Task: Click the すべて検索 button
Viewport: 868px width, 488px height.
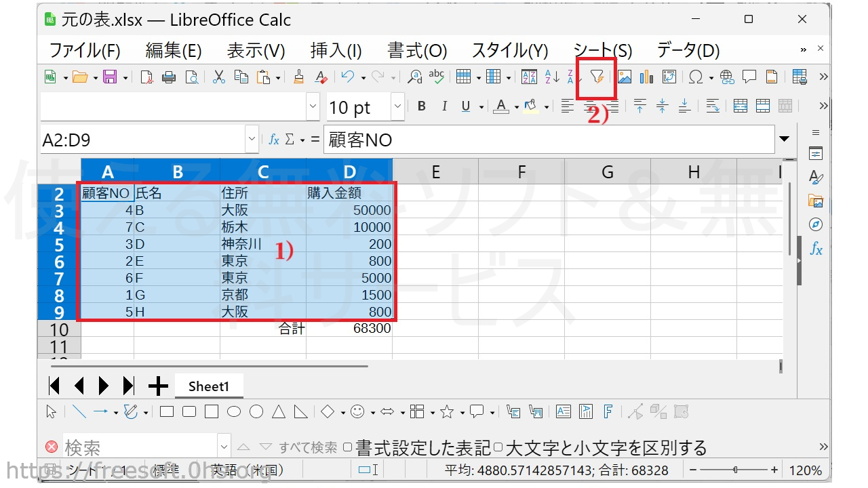Action: 308,447
